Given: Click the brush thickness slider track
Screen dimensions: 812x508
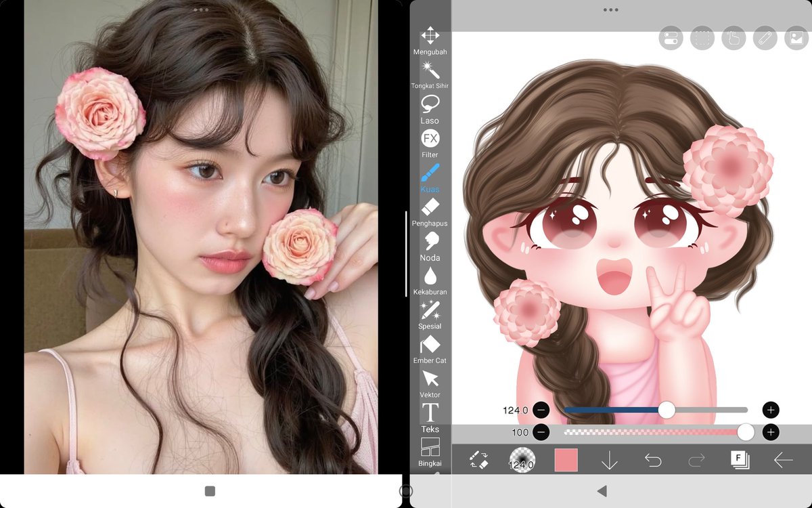Looking at the screenshot, I should coord(656,410).
